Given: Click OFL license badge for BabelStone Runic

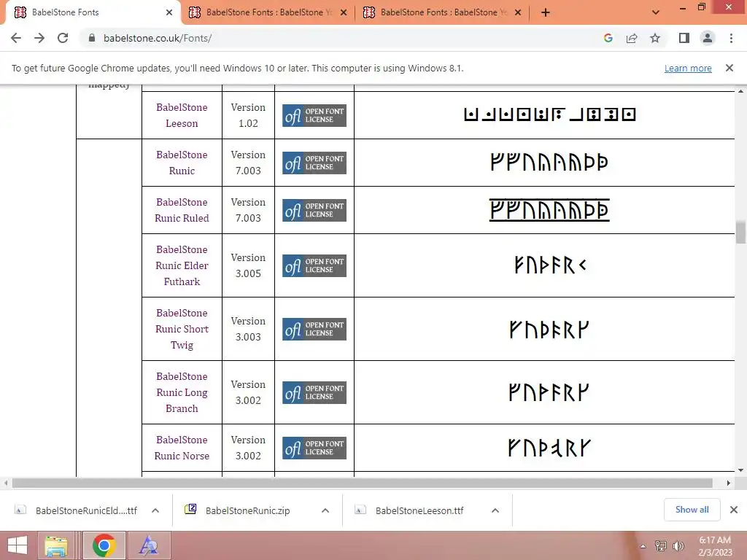Looking at the screenshot, I should point(314,163).
